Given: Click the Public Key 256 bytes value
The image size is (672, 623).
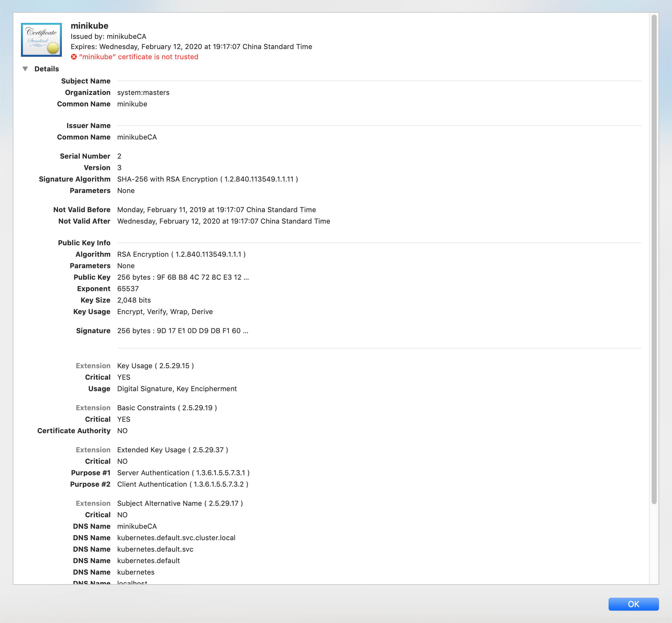Looking at the screenshot, I should [x=183, y=277].
